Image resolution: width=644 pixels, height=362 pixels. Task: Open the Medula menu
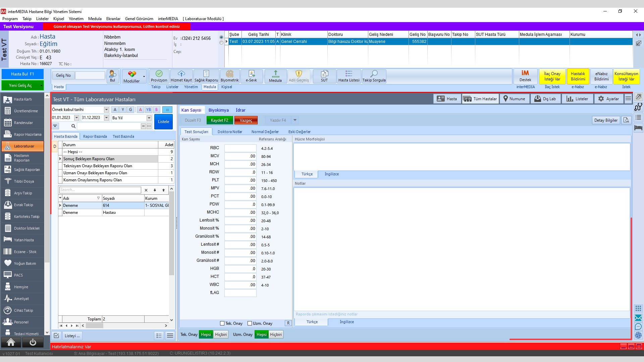point(95,19)
